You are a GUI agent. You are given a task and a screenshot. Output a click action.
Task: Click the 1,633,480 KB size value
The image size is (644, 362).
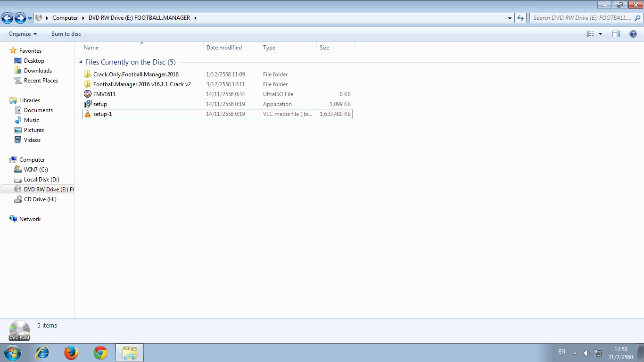pyautogui.click(x=335, y=114)
